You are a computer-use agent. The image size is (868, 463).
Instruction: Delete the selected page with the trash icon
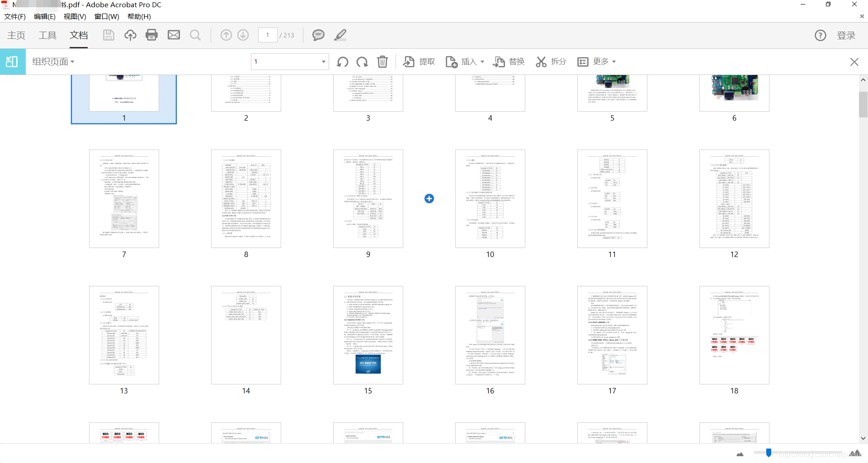pos(382,62)
